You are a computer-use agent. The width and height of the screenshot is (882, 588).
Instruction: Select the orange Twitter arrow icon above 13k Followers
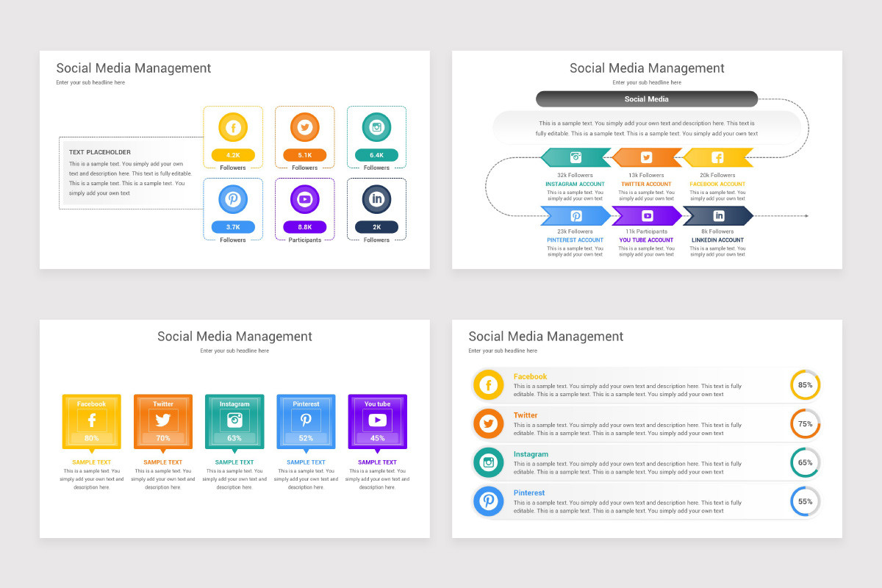(647, 157)
